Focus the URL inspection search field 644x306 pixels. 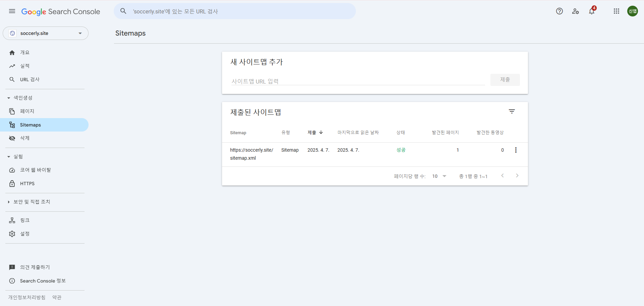click(x=235, y=11)
